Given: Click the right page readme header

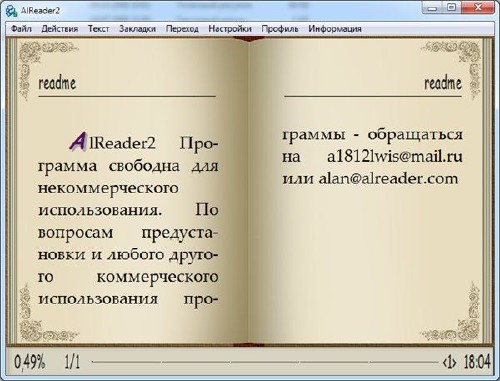Looking at the screenshot, I should coord(443,83).
